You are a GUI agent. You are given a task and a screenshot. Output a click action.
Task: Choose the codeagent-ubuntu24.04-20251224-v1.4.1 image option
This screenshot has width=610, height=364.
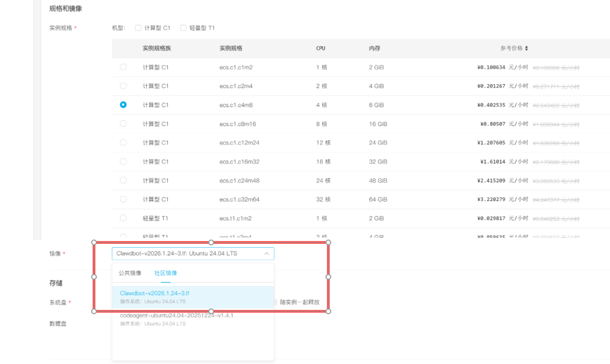click(193, 319)
